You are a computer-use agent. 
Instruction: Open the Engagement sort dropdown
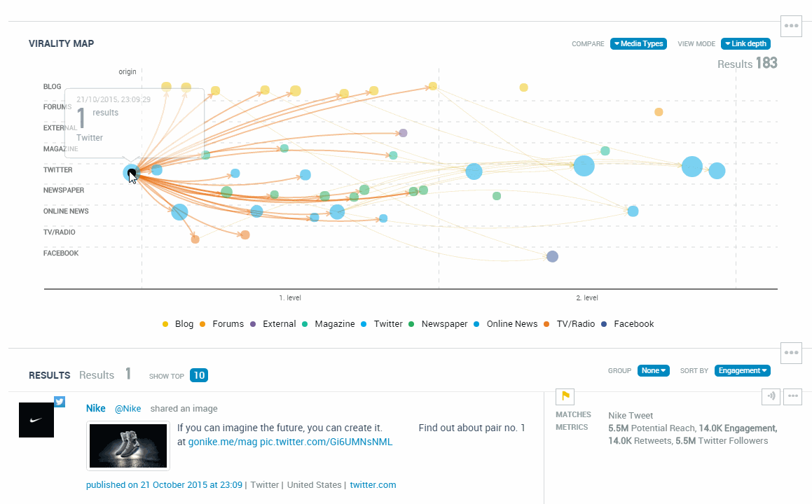[742, 370]
